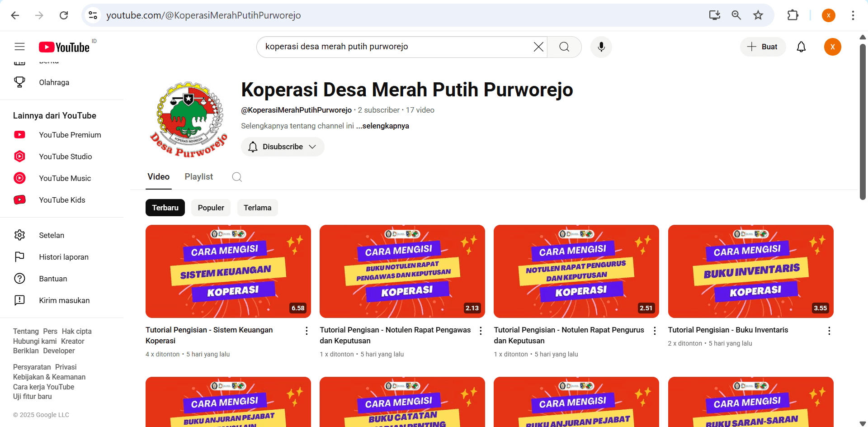Click the Buat create button
The height and width of the screenshot is (427, 868).
click(x=763, y=47)
